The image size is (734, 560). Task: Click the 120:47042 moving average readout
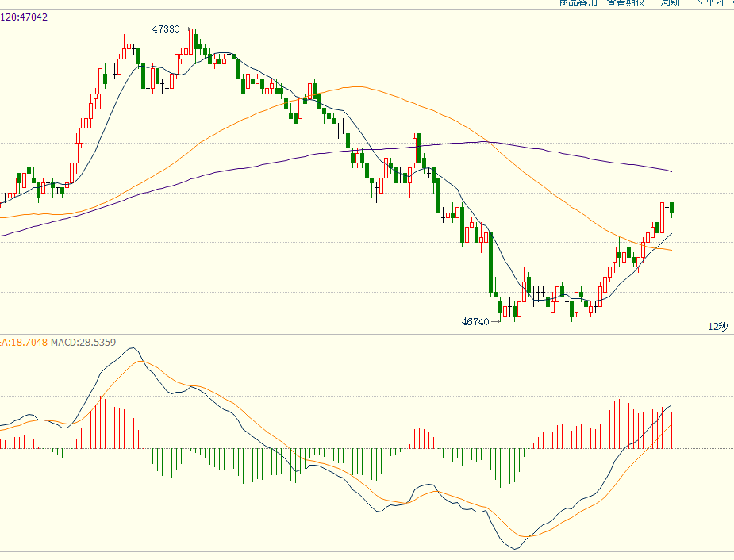click(x=24, y=17)
